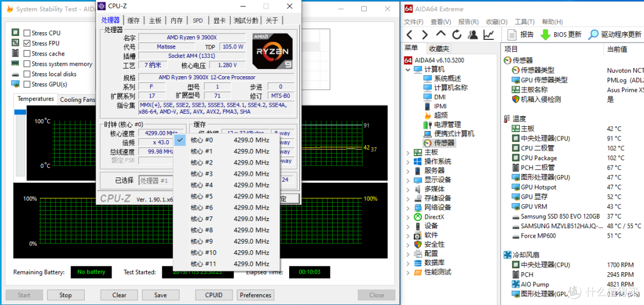
Task: Click the AIDA64 forward navigation arrow
Action: [425, 35]
